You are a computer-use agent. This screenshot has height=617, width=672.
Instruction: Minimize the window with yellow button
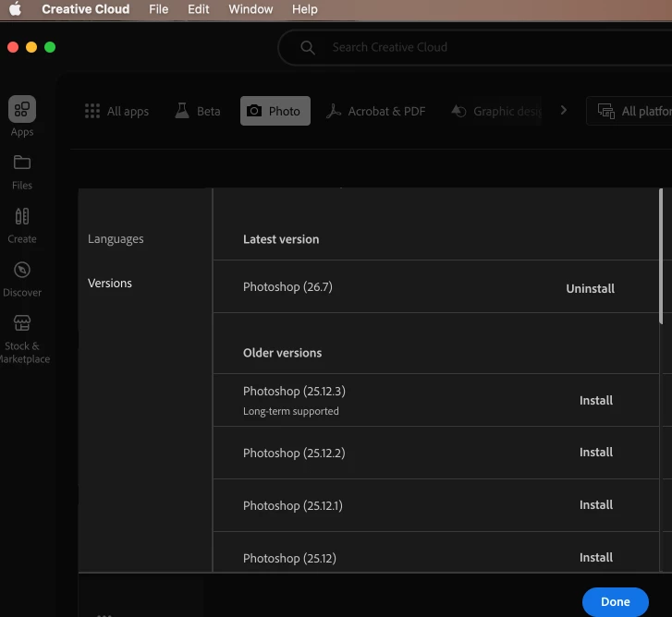[x=31, y=47]
